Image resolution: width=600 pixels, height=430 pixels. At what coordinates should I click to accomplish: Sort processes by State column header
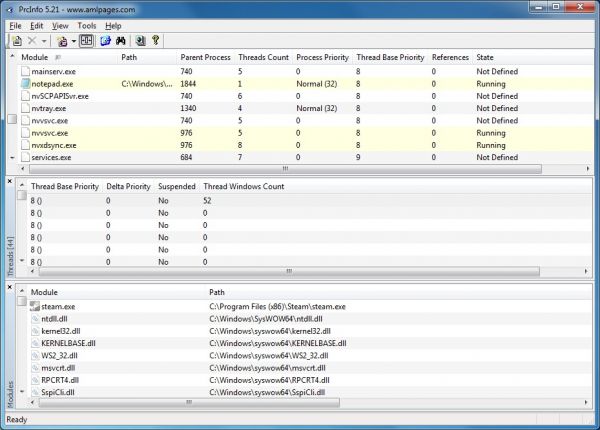pos(484,57)
